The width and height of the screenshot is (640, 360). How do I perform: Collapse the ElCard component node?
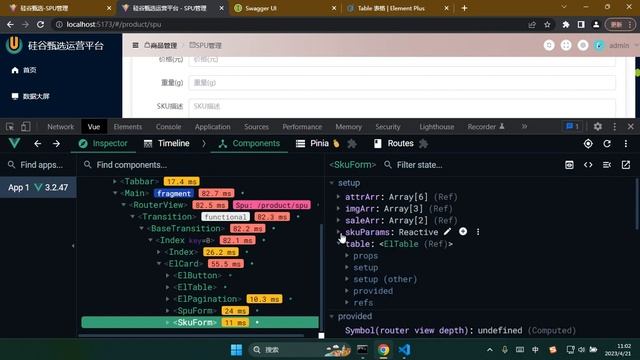[x=159, y=264]
